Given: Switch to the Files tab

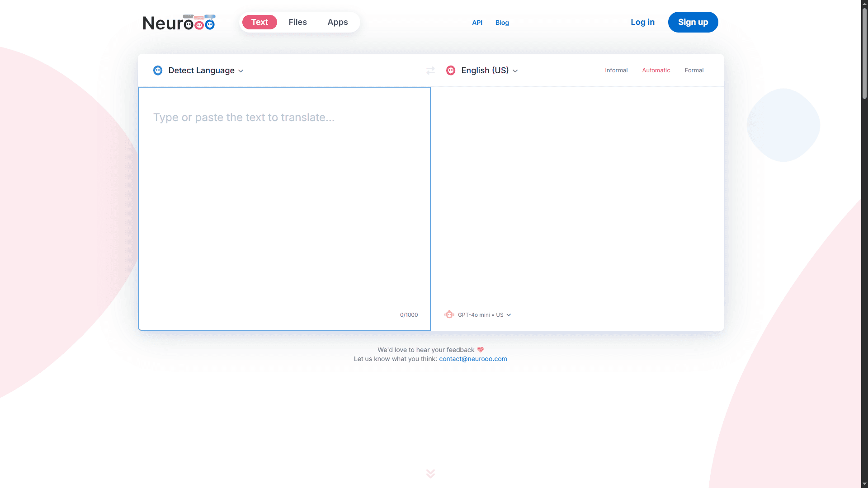Looking at the screenshot, I should 297,22.
